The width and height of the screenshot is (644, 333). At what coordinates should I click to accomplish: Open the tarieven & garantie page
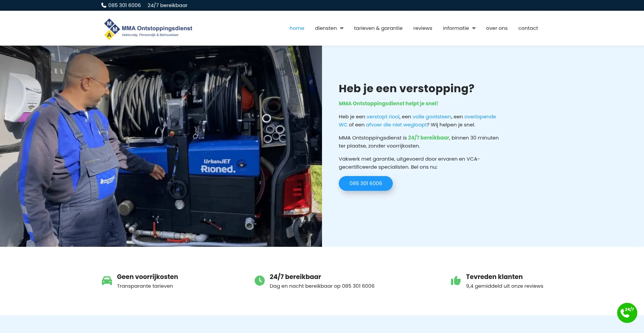[x=378, y=28]
